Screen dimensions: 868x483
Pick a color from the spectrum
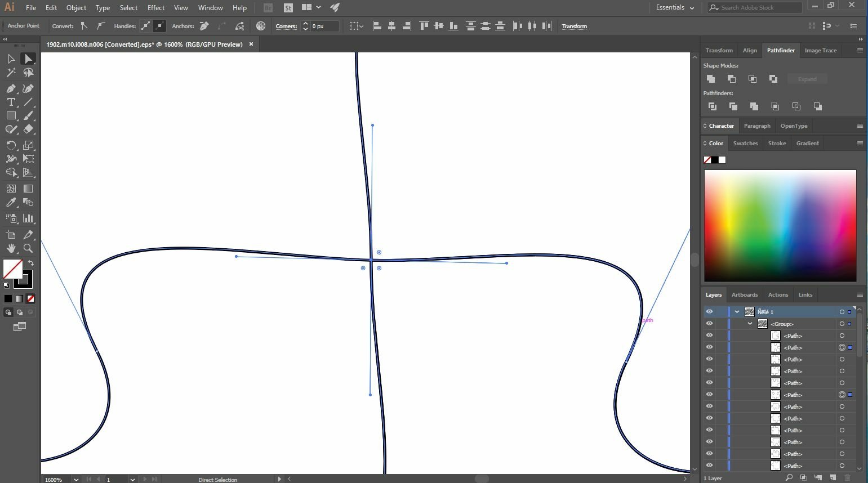780,225
